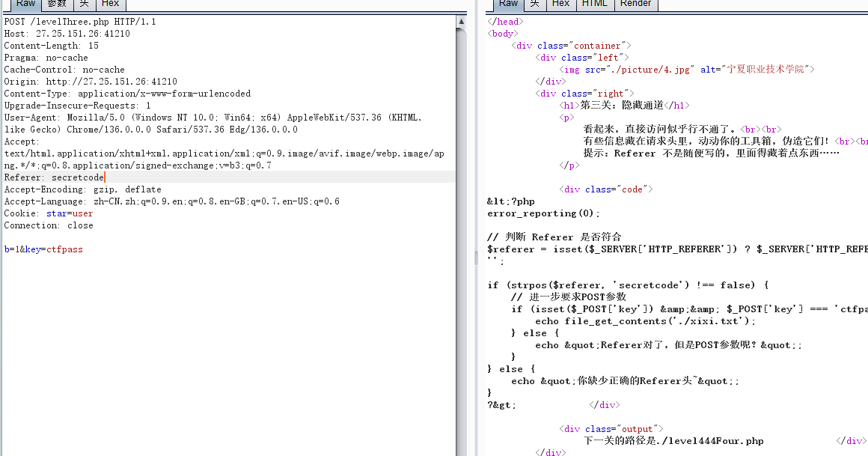Image resolution: width=868 pixels, height=456 pixels.
Task: Click the '提示：Referer 不是随便写的' hint line
Action: (711, 153)
